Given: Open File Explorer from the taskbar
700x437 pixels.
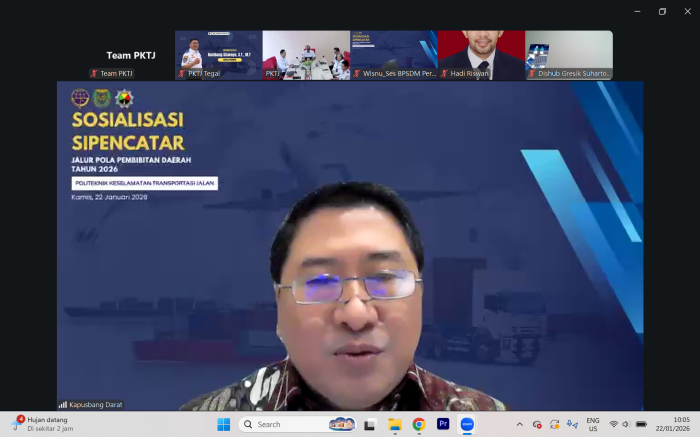Looking at the screenshot, I should click(x=395, y=424).
